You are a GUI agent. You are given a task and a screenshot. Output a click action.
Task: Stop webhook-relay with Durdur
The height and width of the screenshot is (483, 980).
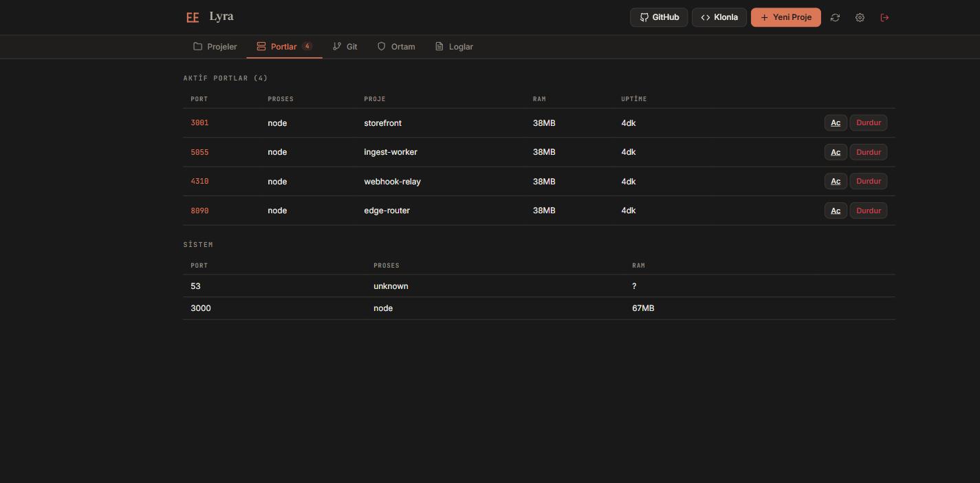(x=869, y=181)
